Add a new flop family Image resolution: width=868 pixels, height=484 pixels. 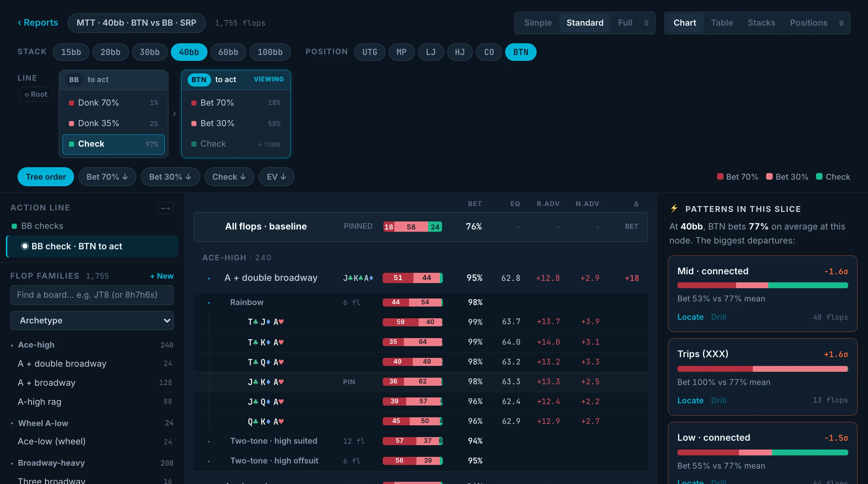click(162, 276)
